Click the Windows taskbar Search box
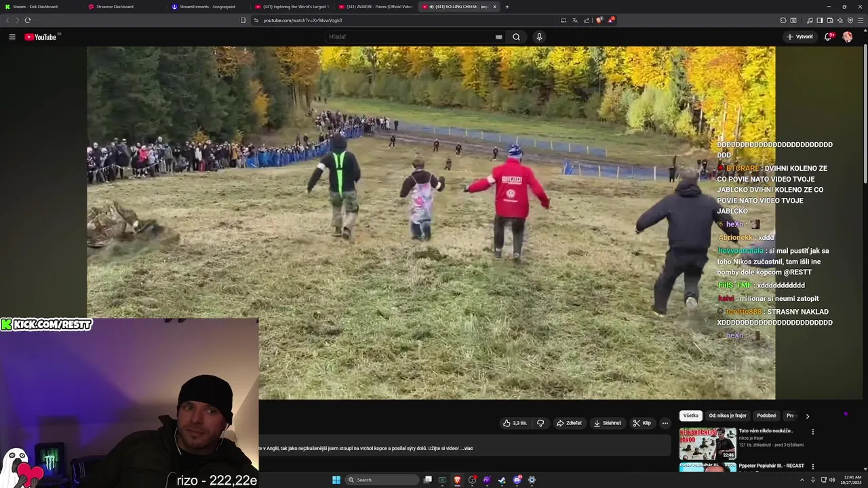Image resolution: width=868 pixels, height=488 pixels. (382, 480)
